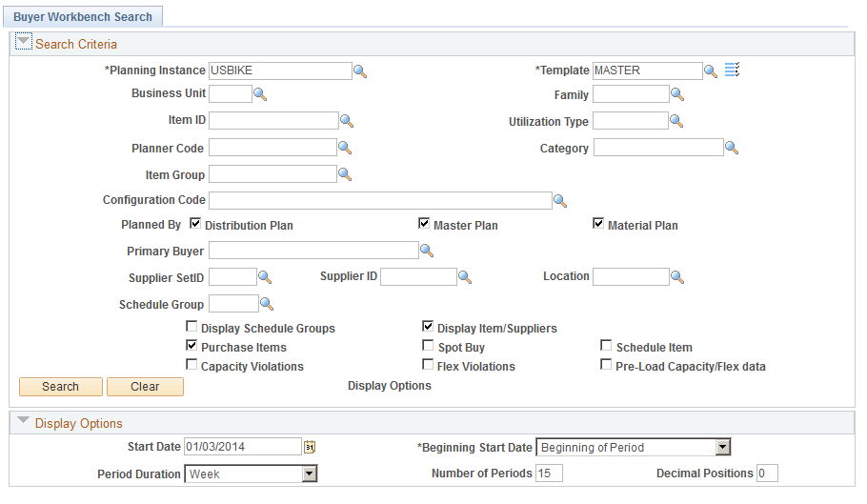Uncheck Distribution Plan checkbox
Screen dimensions: 867x504
click(x=195, y=223)
